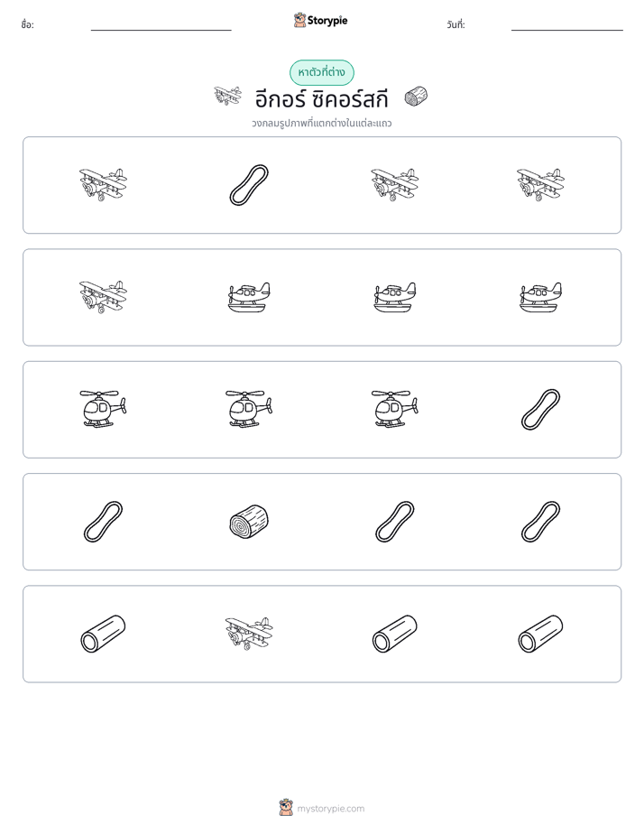Click the last pipe in the bottom row

pyautogui.click(x=540, y=634)
